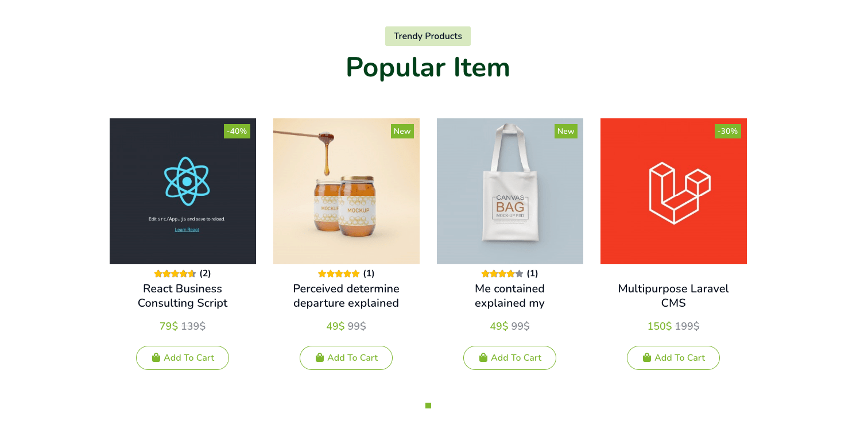Click star rating under canvas bag product
The width and height of the screenshot is (868, 436).
click(502, 273)
